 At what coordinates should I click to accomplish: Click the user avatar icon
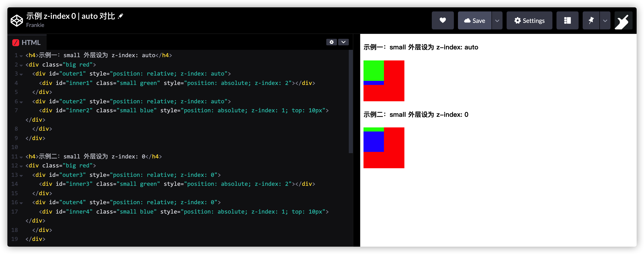(x=623, y=20)
